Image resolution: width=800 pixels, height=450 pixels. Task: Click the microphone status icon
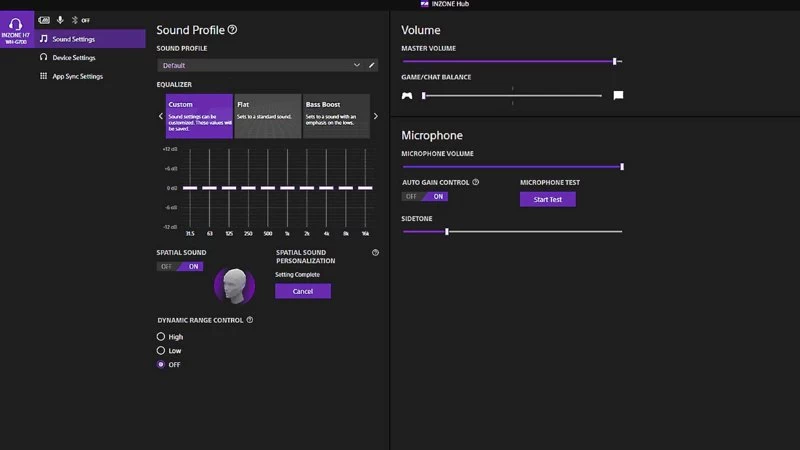tap(60, 20)
